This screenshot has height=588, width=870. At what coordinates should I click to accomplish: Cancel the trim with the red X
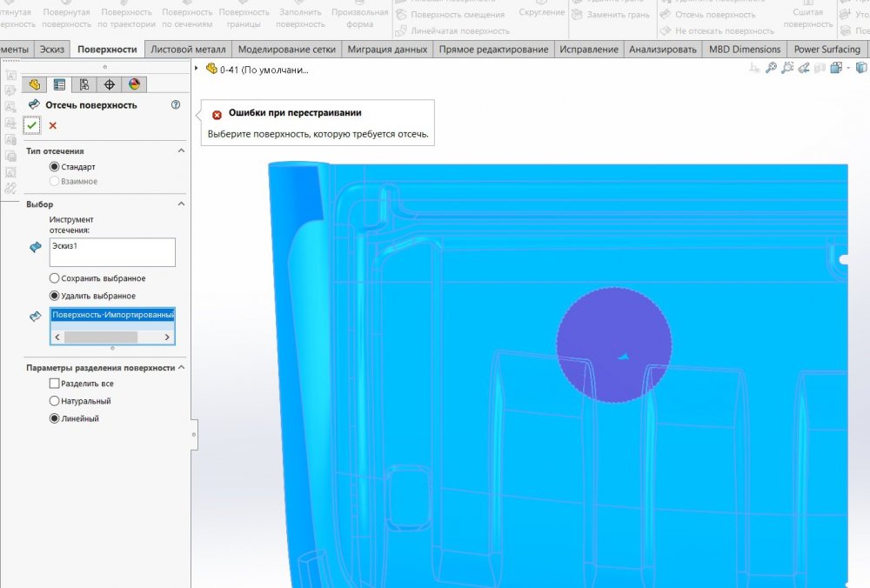(53, 126)
